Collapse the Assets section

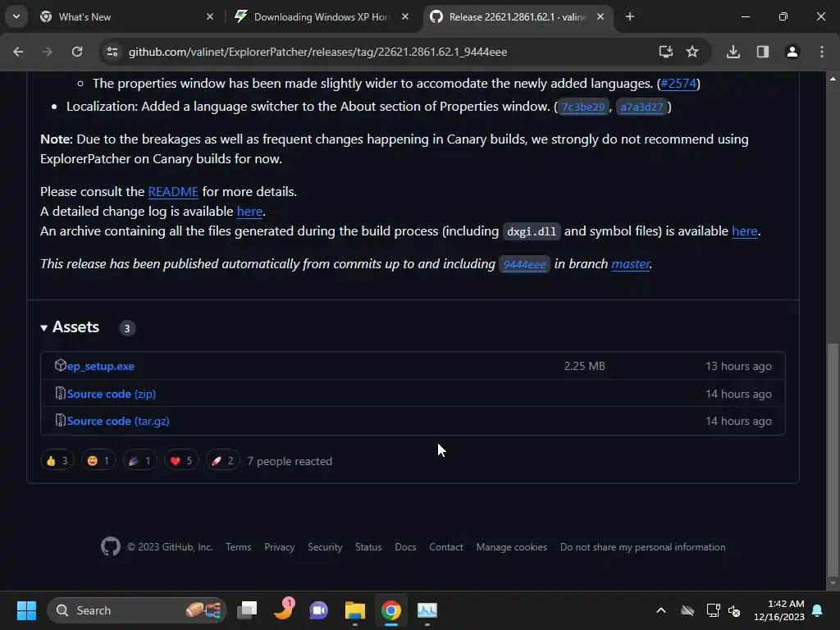tap(70, 326)
